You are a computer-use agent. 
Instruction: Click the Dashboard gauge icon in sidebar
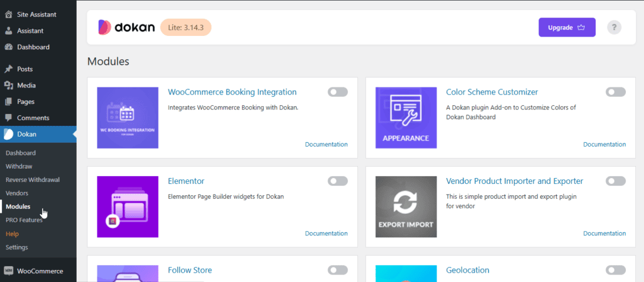[8, 47]
